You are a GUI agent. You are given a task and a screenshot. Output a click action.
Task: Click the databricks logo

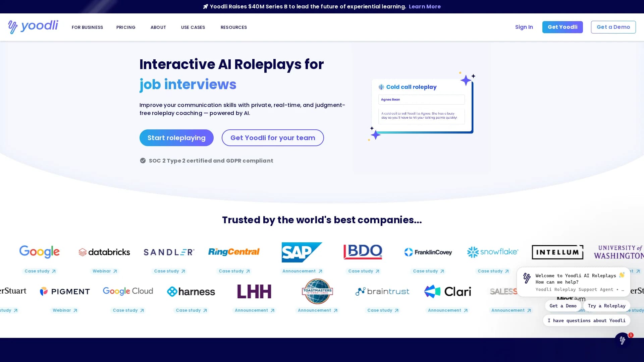(x=104, y=252)
